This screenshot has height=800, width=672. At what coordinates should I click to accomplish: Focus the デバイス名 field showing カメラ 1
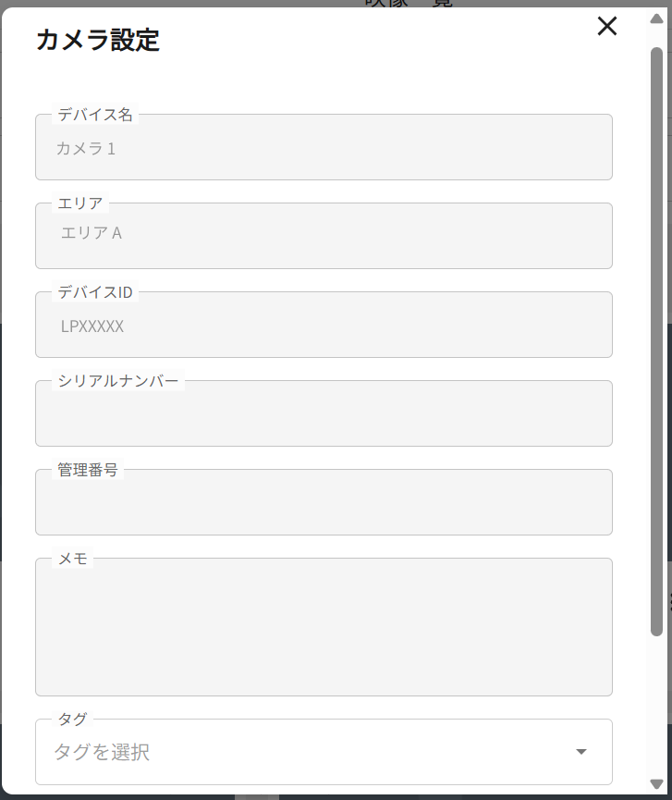point(324,147)
